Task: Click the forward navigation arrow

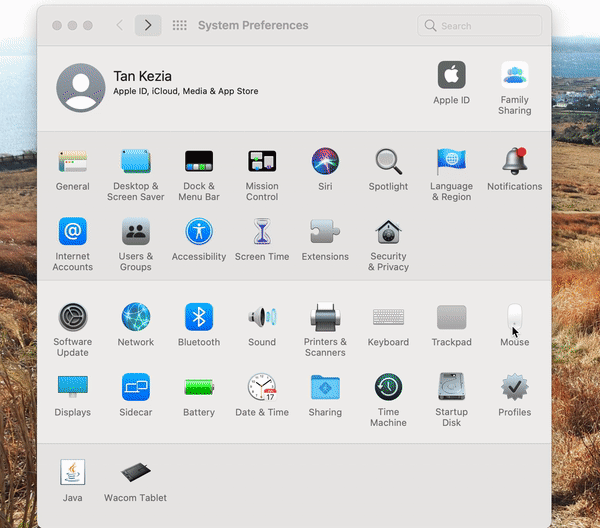Action: (148, 25)
